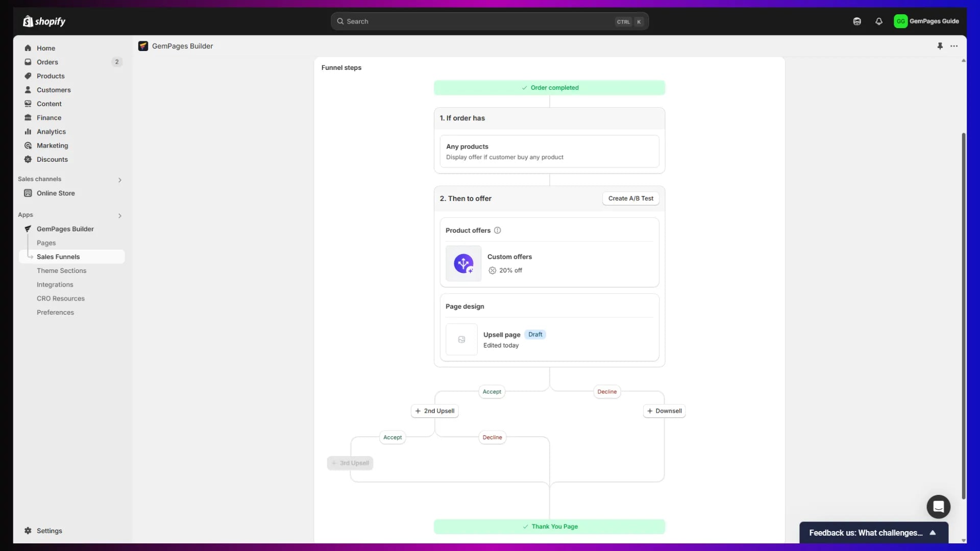This screenshot has height=551, width=980.
Task: Add a Downsell step
Action: (x=664, y=411)
